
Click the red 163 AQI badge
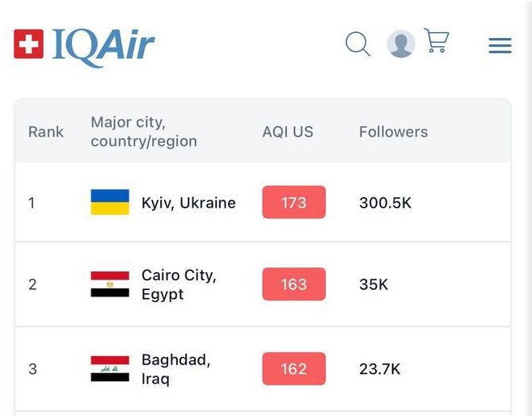coord(293,284)
